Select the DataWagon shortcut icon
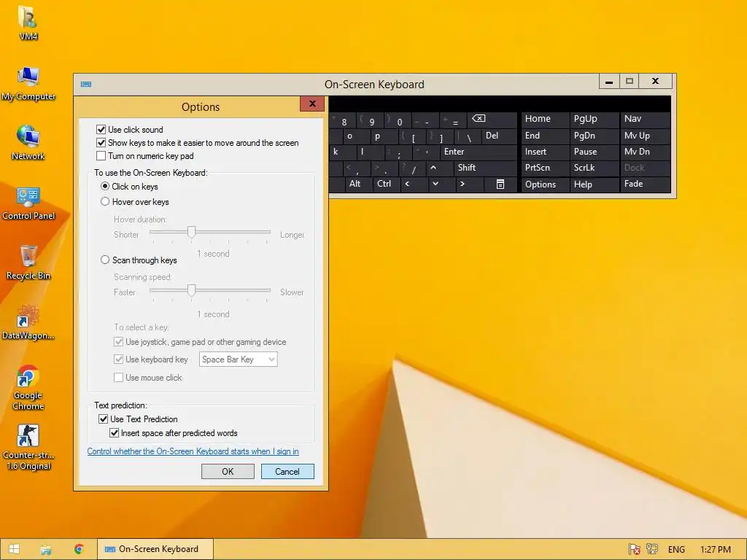This screenshot has width=747, height=560. 28,322
